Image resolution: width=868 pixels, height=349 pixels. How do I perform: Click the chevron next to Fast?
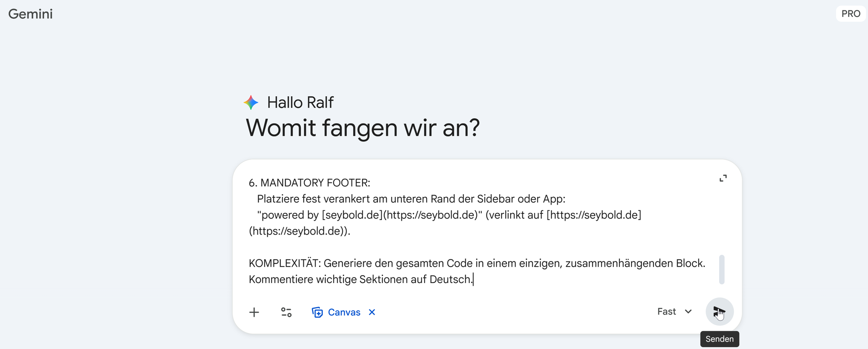[688, 312]
